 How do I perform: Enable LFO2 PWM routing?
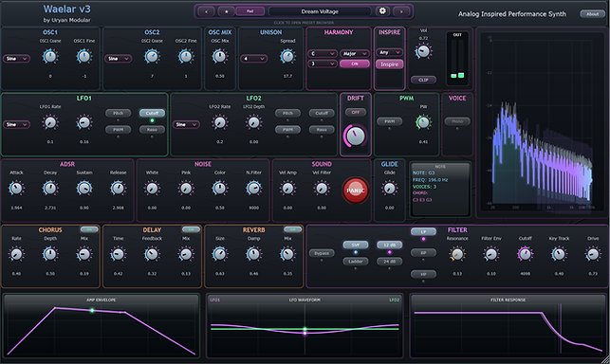287,130
